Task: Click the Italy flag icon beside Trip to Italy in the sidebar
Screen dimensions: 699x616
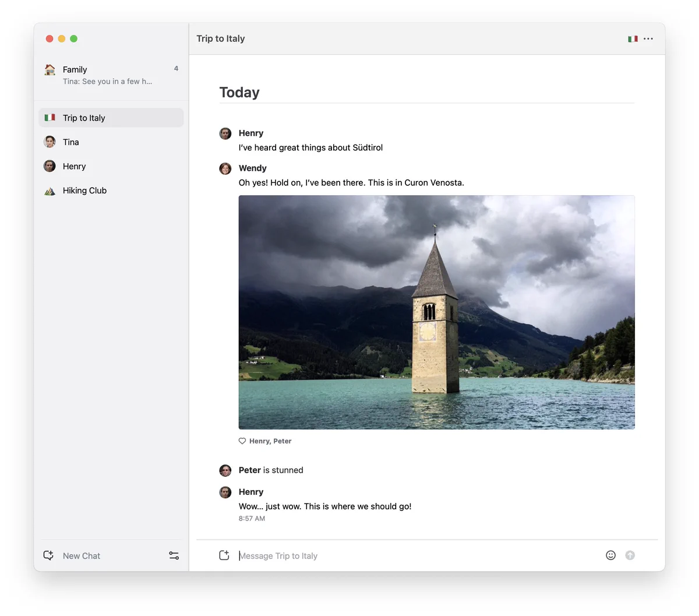Action: pyautogui.click(x=50, y=118)
